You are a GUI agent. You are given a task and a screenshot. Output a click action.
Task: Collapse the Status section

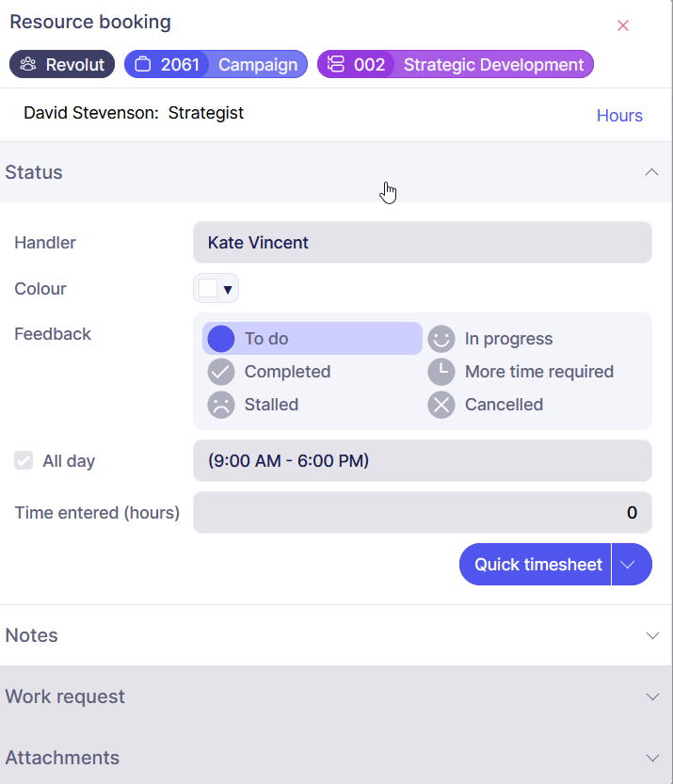tap(651, 172)
